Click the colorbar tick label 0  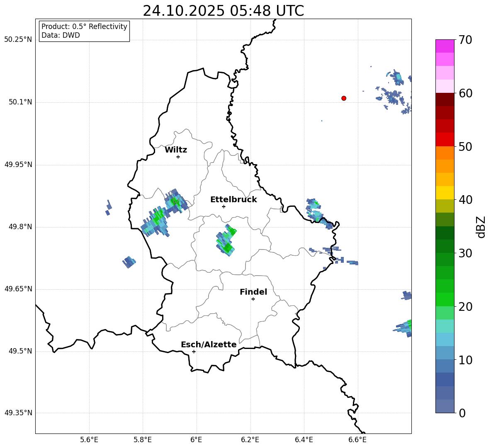point(462,413)
